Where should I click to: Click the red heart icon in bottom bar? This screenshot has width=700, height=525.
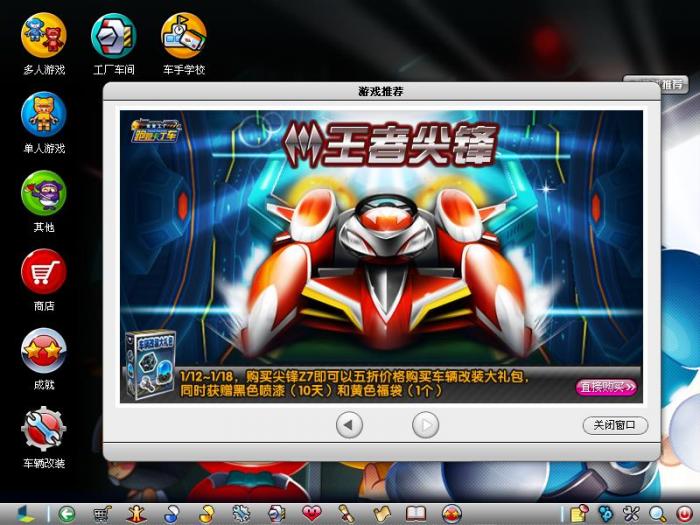pos(312,513)
